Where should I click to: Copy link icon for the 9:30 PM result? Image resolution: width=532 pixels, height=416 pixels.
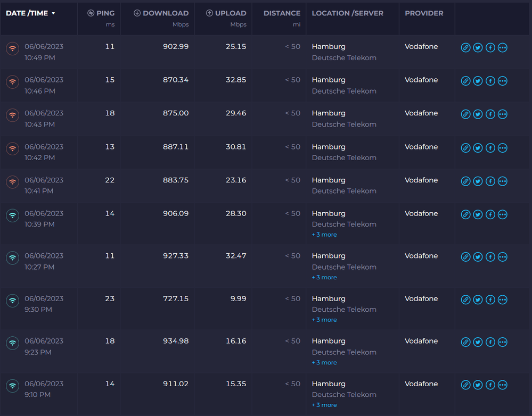(465, 299)
